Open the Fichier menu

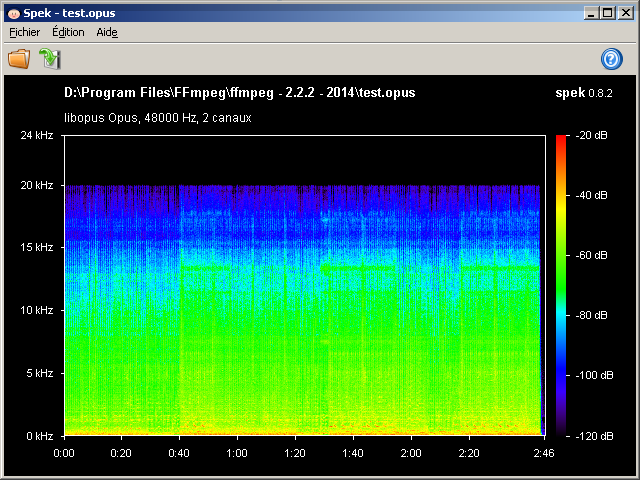(24, 32)
